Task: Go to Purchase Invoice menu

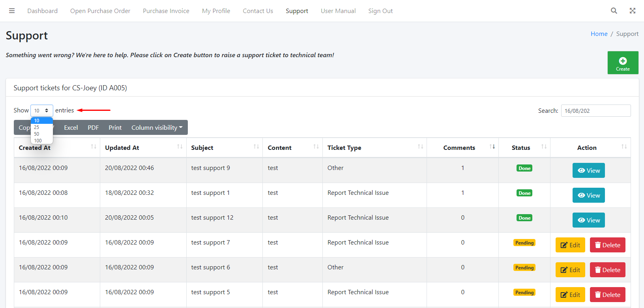Action: pyautogui.click(x=166, y=11)
